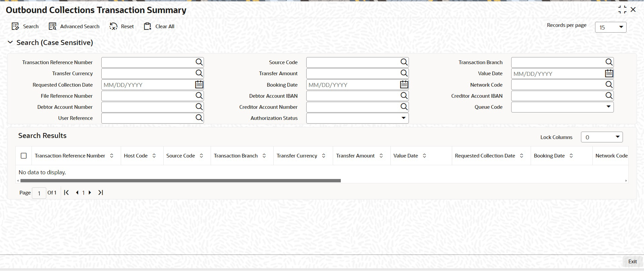Click the Exit button
Viewport: 644px width, 271px height.
632,262
